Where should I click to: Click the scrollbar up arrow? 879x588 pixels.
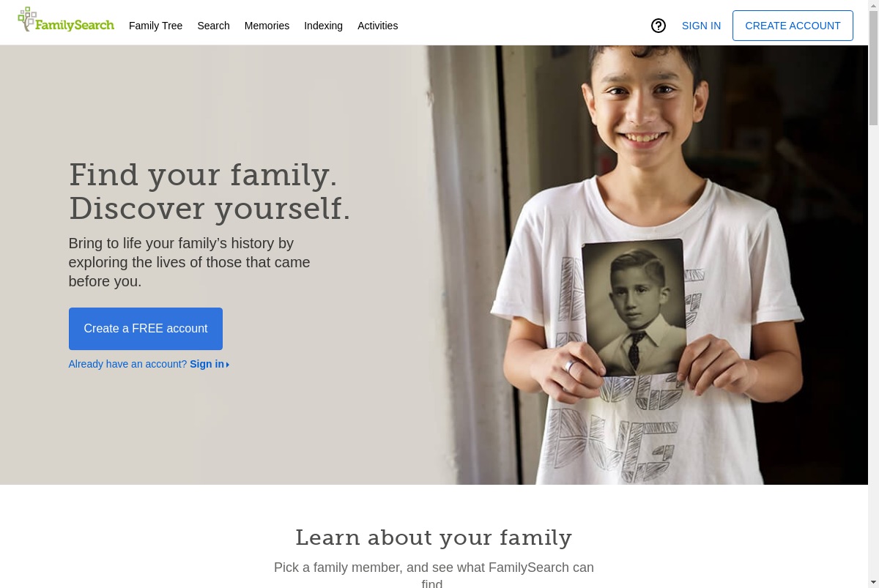[873, 5]
